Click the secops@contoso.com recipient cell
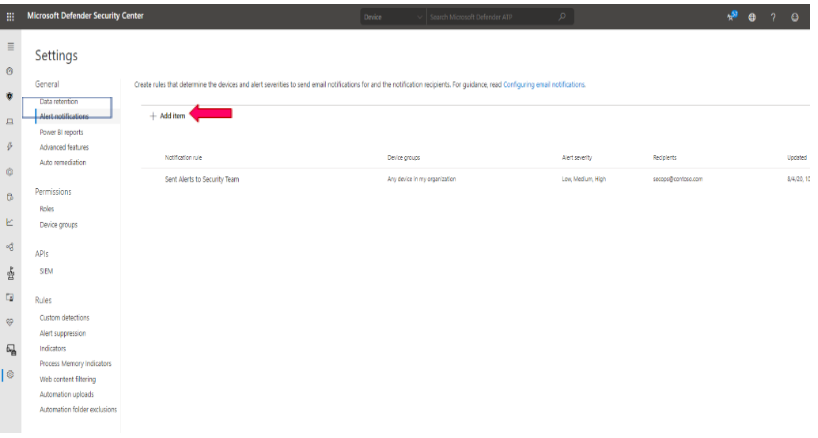Image resolution: width=818 pixels, height=438 pixels. point(678,179)
